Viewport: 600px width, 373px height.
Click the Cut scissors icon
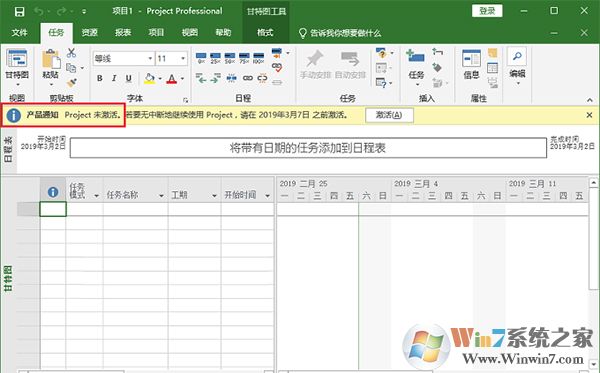click(x=71, y=53)
